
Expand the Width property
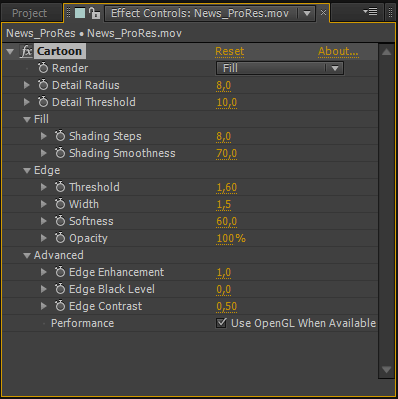(44, 204)
